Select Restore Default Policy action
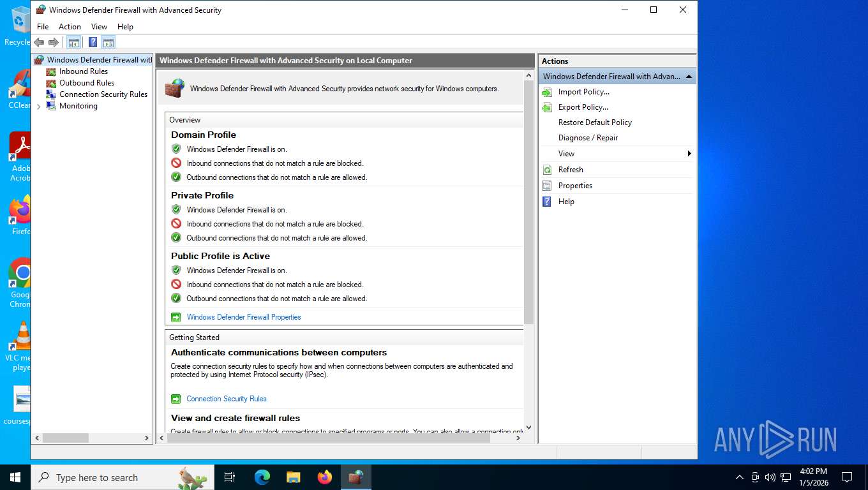This screenshot has height=490, width=868. (595, 122)
